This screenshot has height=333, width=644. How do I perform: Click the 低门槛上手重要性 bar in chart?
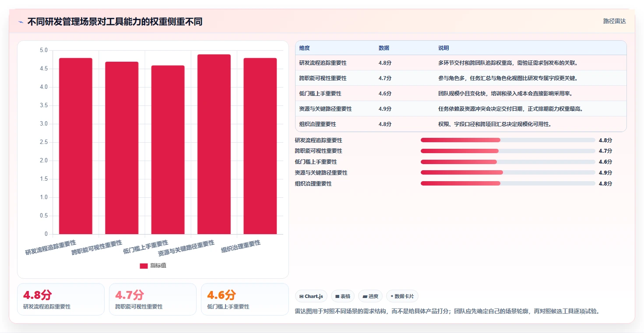[x=168, y=150]
